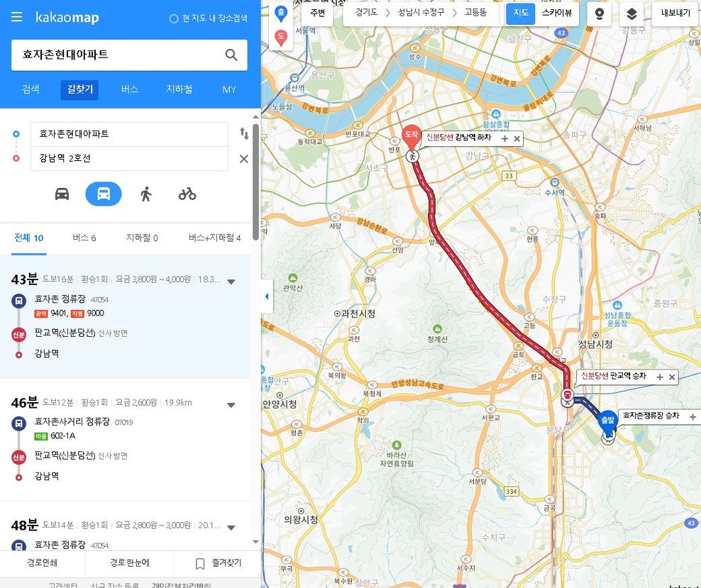701x588 pixels.
Task: Click the 효자촌현대아파트 origin input field
Action: point(129,134)
